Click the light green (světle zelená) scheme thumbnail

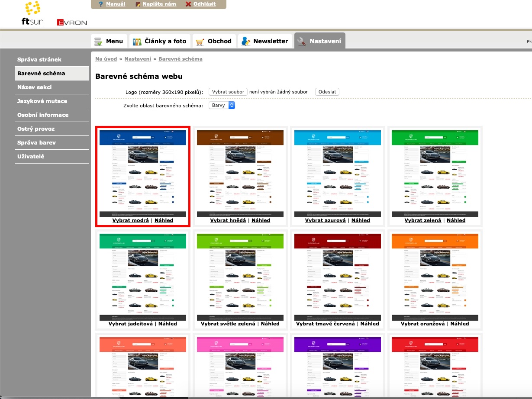pos(240,277)
